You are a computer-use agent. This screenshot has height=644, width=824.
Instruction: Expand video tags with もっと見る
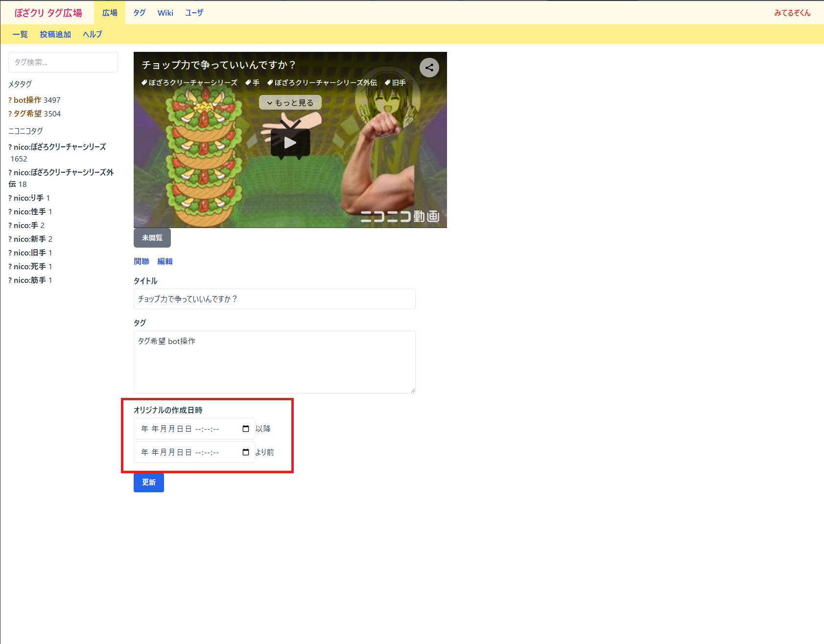[x=290, y=103]
